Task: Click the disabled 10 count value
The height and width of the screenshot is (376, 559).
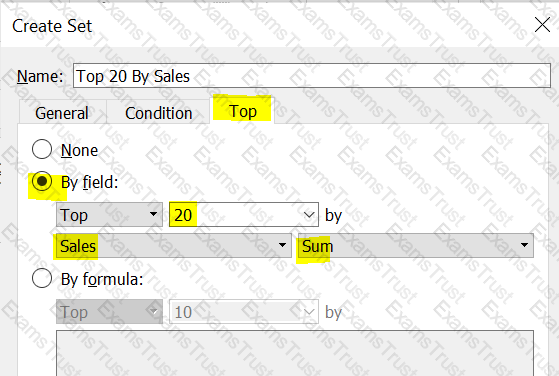Action: click(x=183, y=312)
